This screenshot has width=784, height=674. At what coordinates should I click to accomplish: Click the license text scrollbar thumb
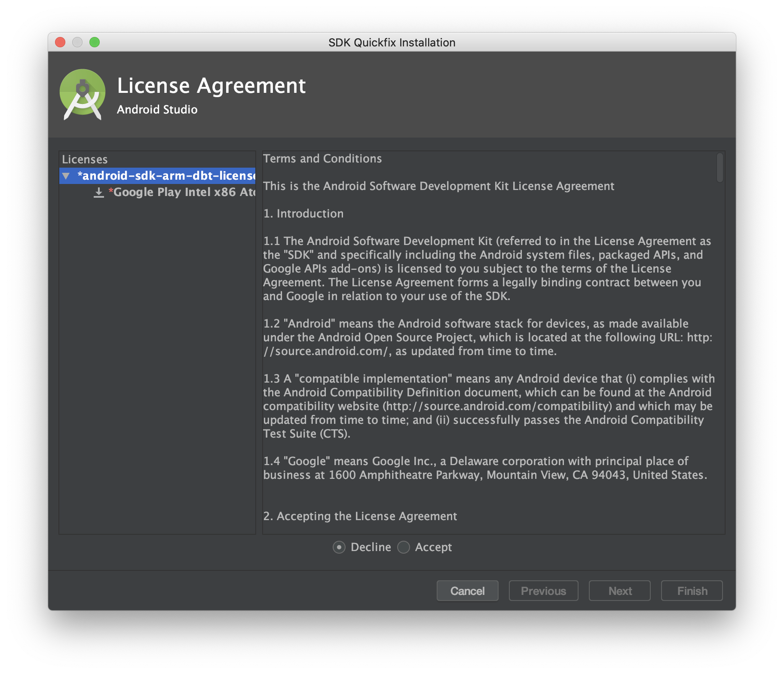click(720, 168)
